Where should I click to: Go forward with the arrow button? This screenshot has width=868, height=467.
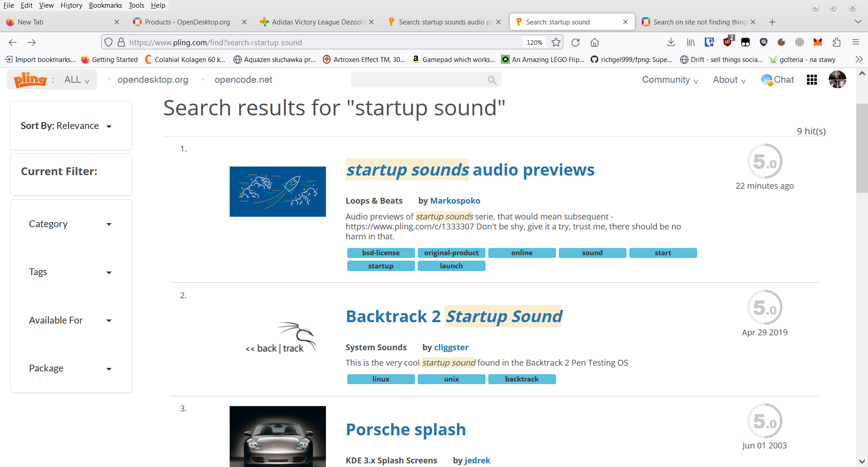pyautogui.click(x=32, y=42)
